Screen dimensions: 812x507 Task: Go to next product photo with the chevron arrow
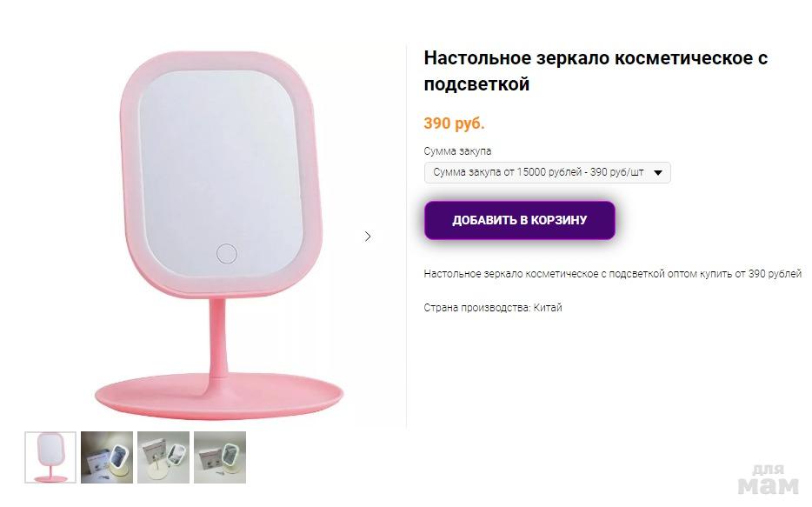[x=368, y=237]
